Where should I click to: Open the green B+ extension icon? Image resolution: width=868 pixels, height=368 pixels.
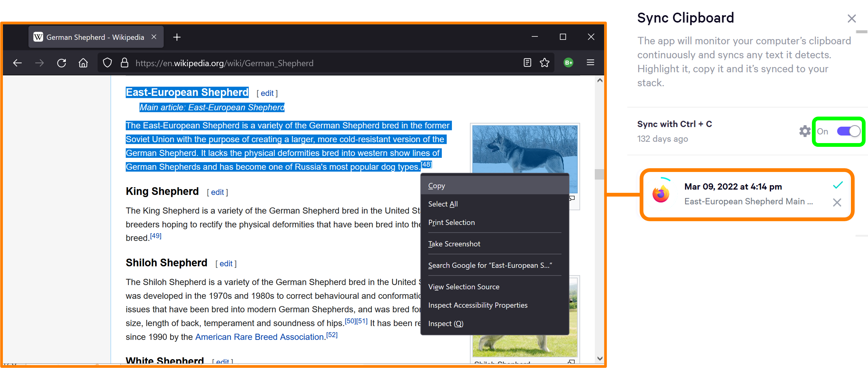click(x=568, y=63)
